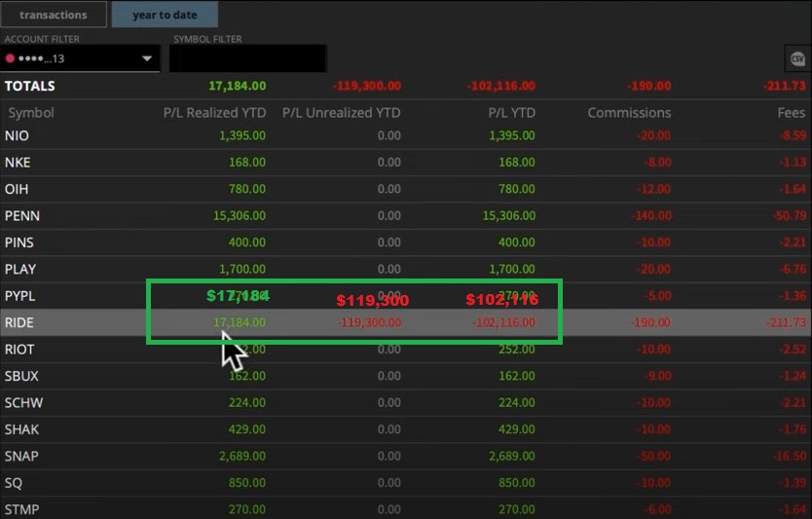Select the PLAY symbol row

coord(406,269)
